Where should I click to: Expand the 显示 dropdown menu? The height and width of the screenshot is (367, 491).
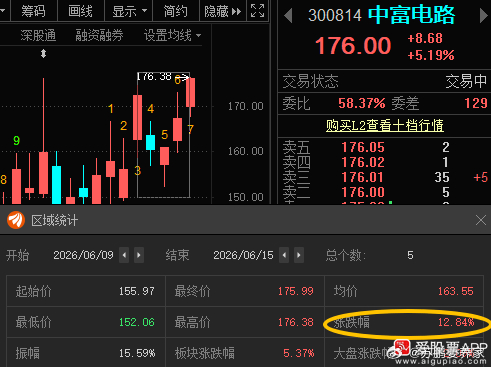(x=129, y=11)
